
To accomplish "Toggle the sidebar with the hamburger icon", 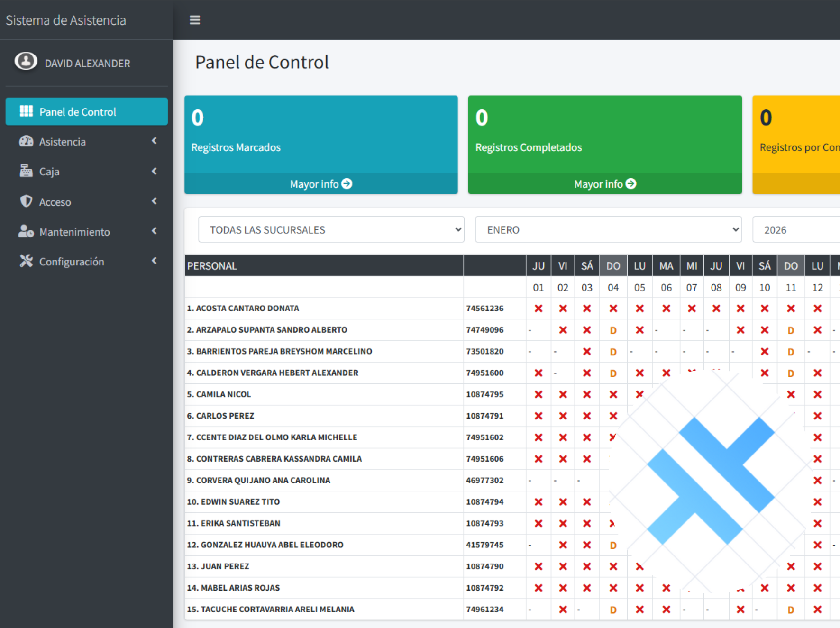I will tap(194, 20).
